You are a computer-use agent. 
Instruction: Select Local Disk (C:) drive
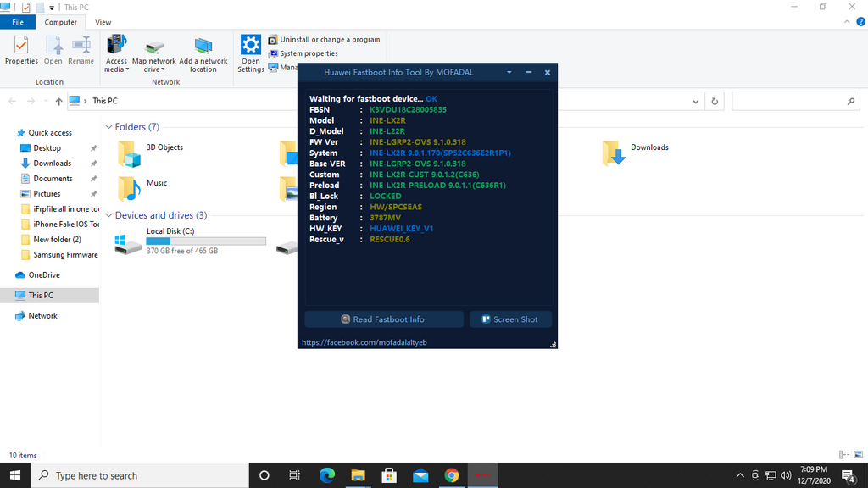[190, 241]
